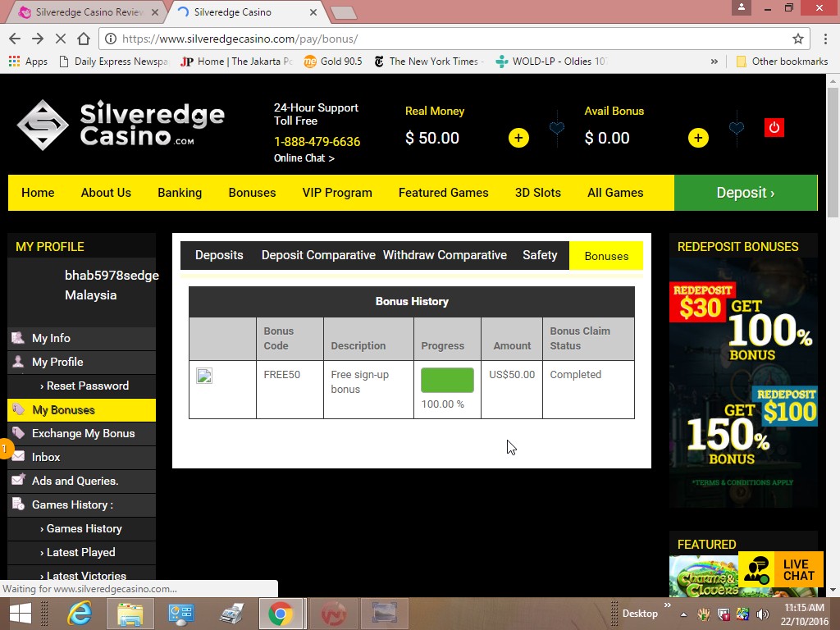Image resolution: width=840 pixels, height=630 pixels.
Task: Stop loading with the X browser button
Action: [61, 39]
